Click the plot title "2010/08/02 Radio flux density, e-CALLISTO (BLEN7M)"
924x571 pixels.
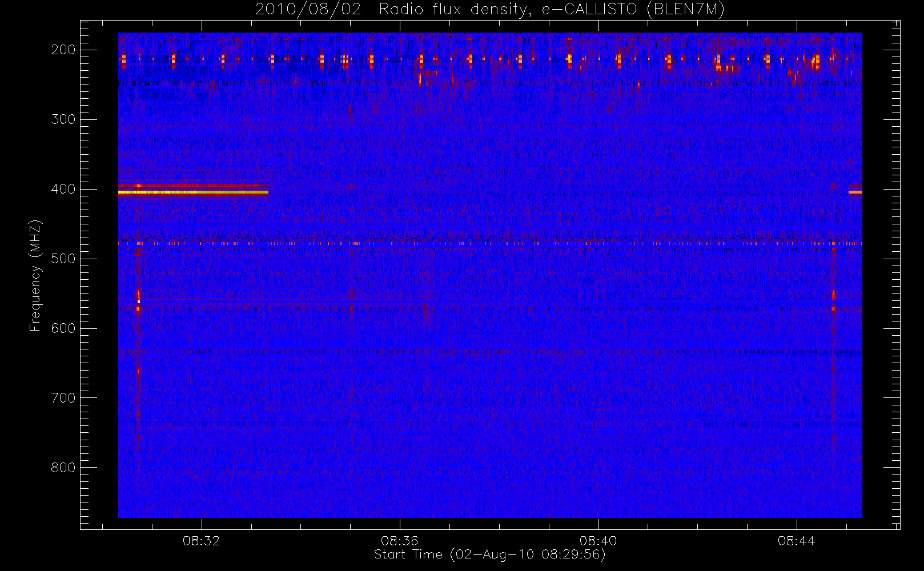(490, 10)
